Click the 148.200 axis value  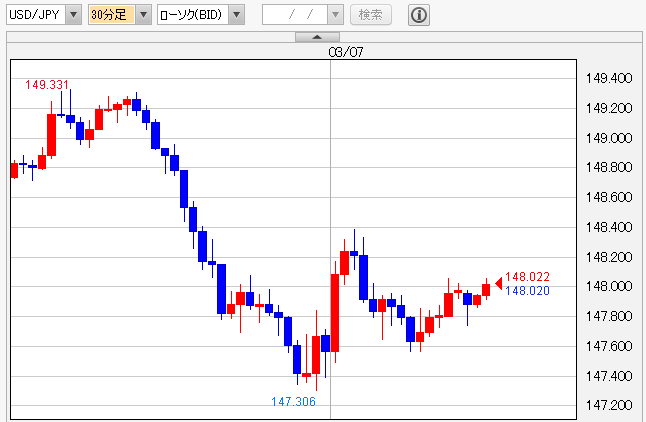(609, 257)
